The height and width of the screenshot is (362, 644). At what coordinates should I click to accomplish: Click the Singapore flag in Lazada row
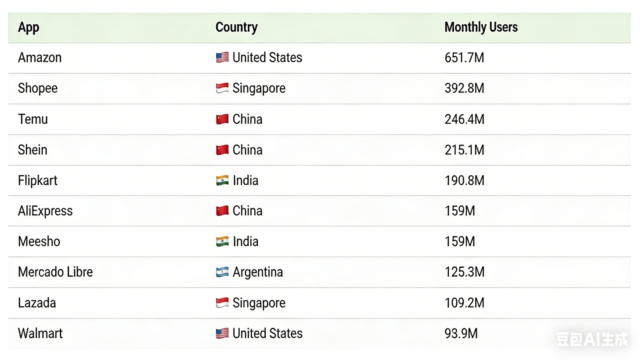click(222, 303)
